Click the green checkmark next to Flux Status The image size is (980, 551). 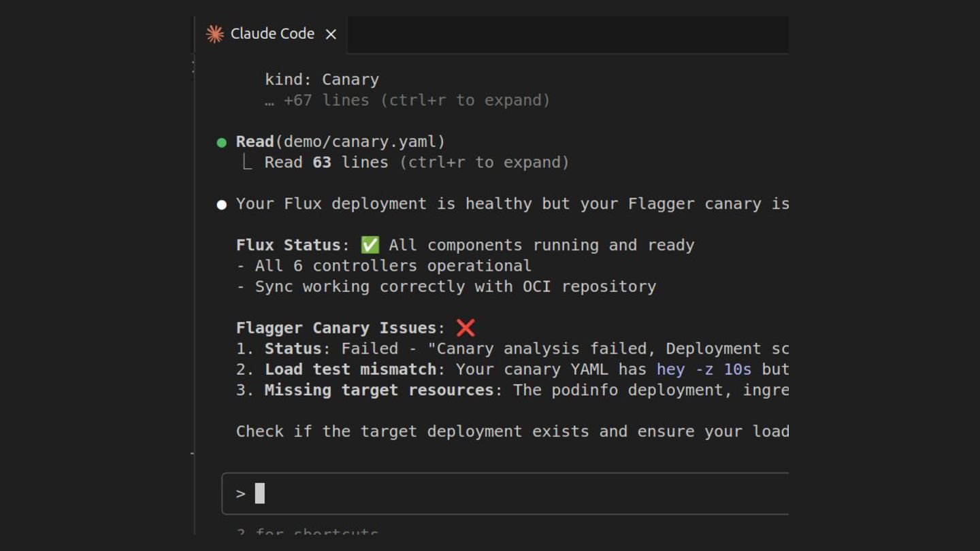click(x=370, y=245)
